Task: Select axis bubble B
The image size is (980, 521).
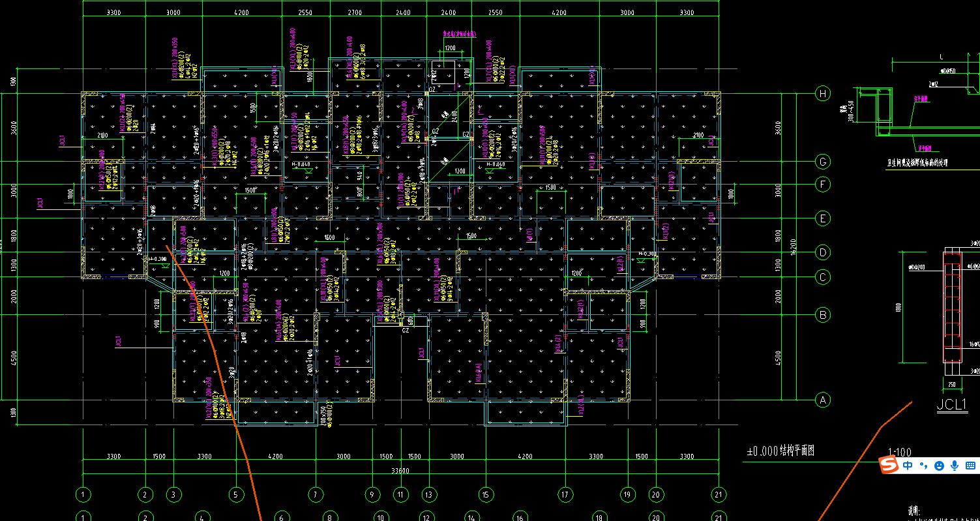Action: point(823,315)
